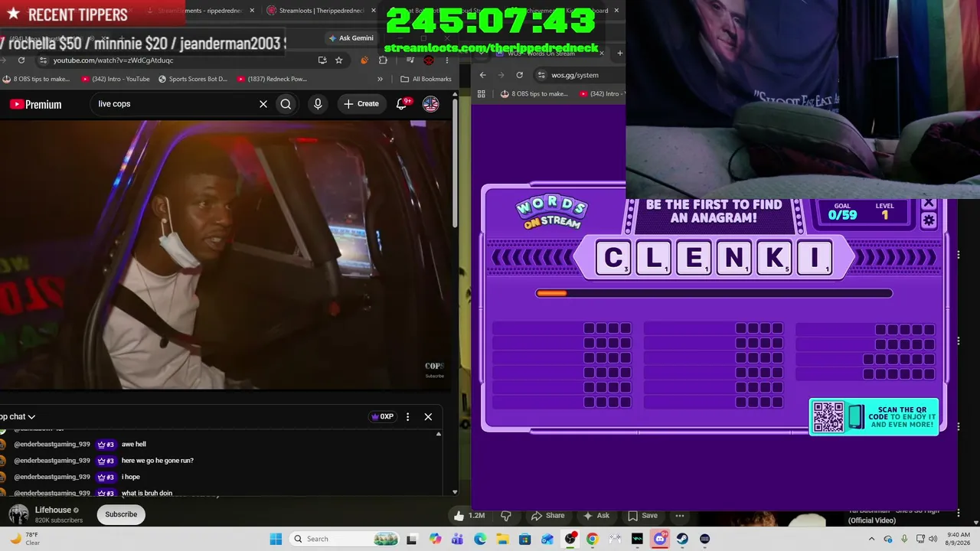Viewport: 980px width, 551px height.
Task: Open the Sports Scores Bot bookmark
Action: point(192,79)
